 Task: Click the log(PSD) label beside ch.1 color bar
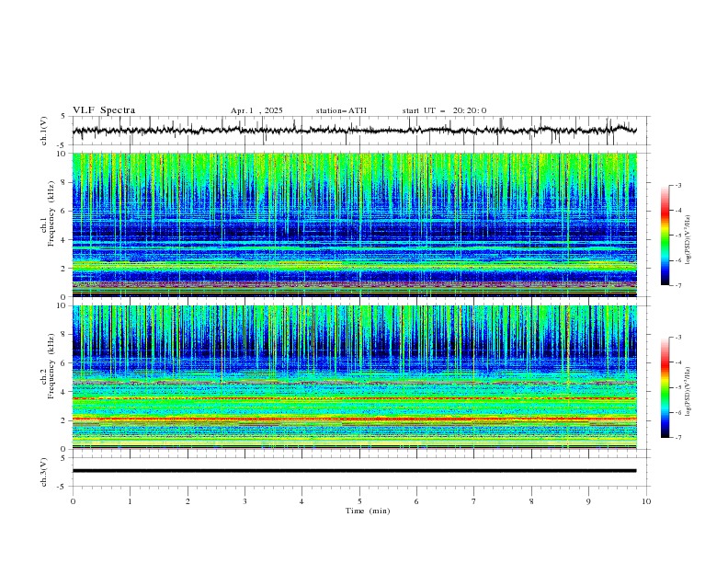point(688,240)
